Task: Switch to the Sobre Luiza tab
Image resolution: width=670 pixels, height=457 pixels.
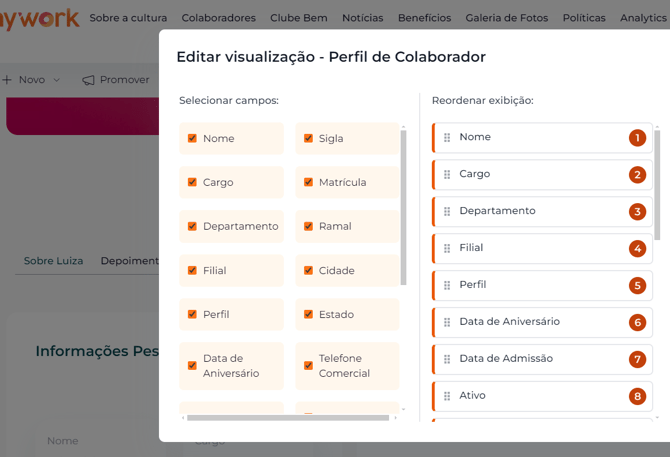Action: coord(53,261)
